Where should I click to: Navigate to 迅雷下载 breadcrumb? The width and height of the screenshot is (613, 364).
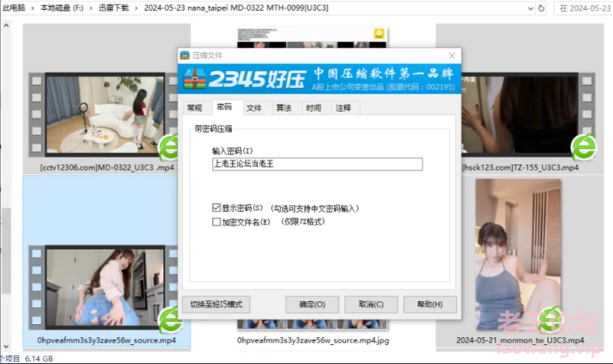pyautogui.click(x=113, y=8)
